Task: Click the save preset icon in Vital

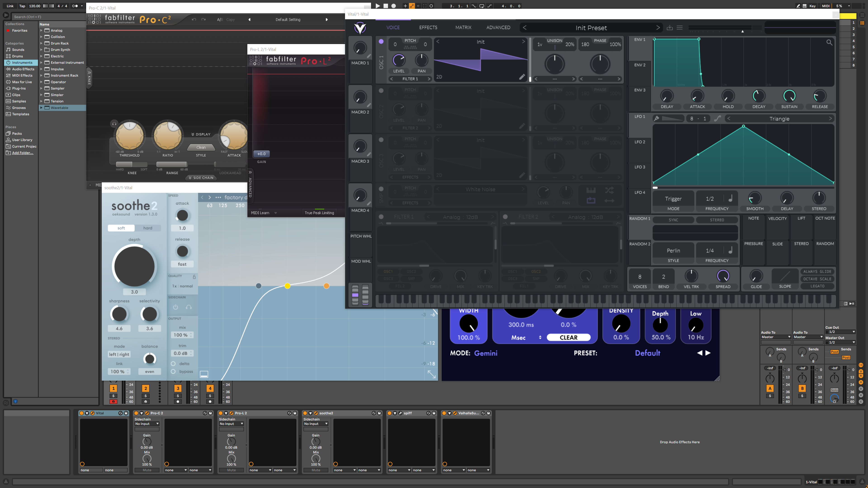Action: 669,28
